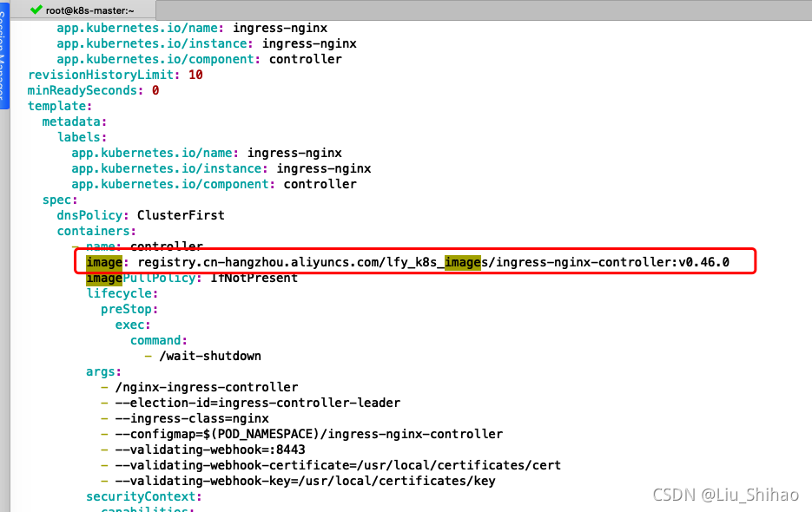
Task: Click the green connected checkmark icon
Action: tap(36, 10)
